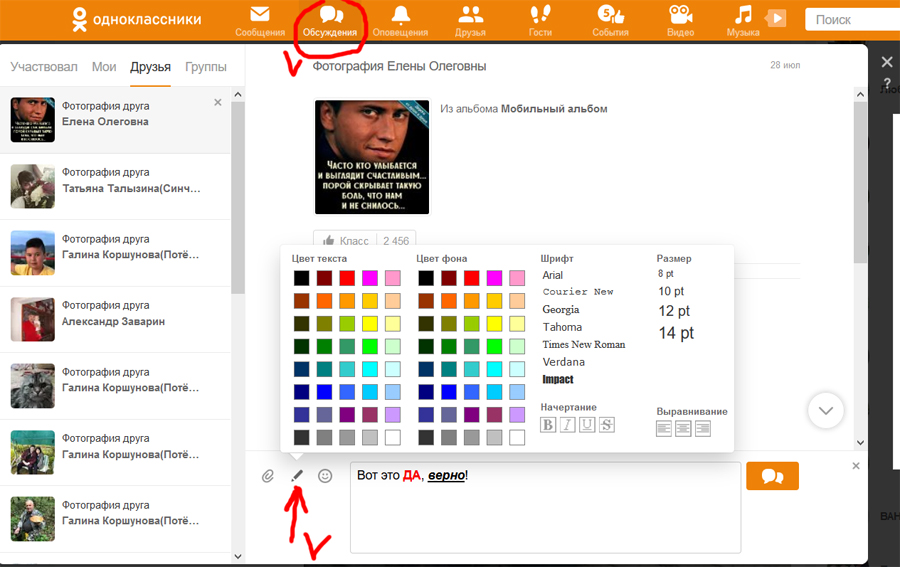The height and width of the screenshot is (567, 900).
Task: Click the pencil text formatting icon
Action: pyautogui.click(x=296, y=476)
